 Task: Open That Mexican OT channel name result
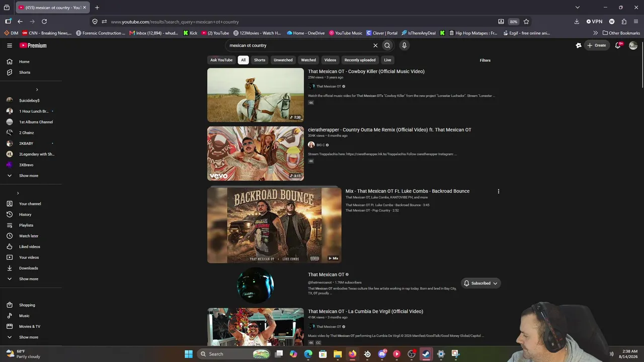pyautogui.click(x=327, y=275)
